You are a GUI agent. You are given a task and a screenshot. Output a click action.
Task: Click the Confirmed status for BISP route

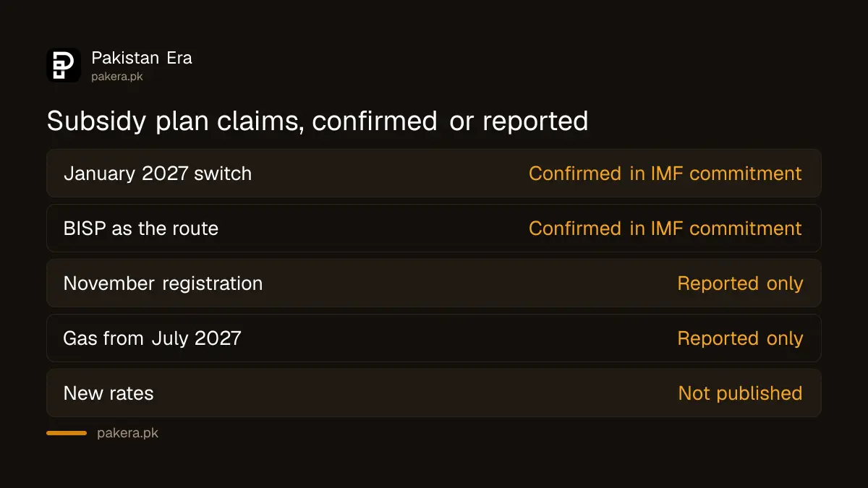665,228
